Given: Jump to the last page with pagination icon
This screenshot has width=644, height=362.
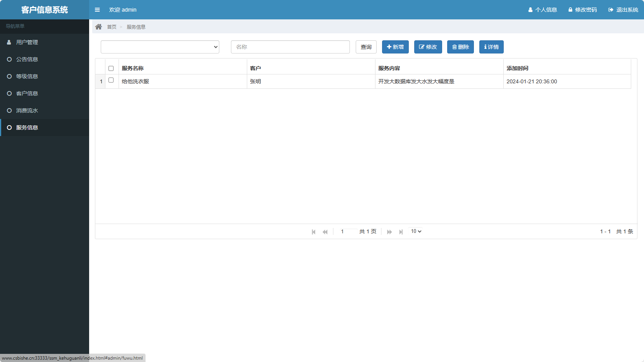Looking at the screenshot, I should coord(401,231).
